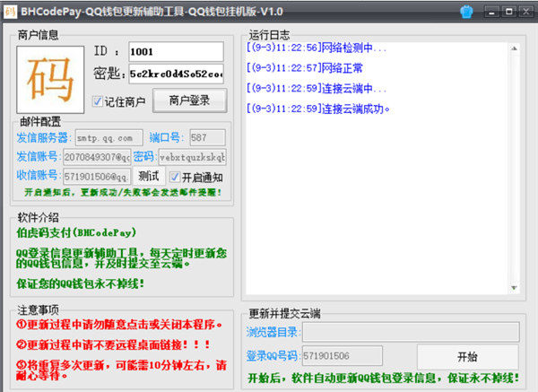
Task: Click the log entry 连接云端成功
Action: click(318, 109)
